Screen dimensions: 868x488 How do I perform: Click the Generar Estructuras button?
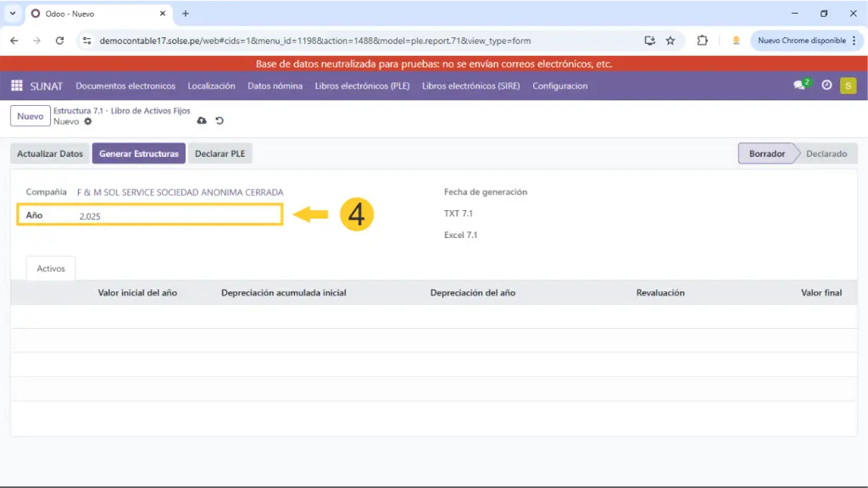pyautogui.click(x=138, y=154)
